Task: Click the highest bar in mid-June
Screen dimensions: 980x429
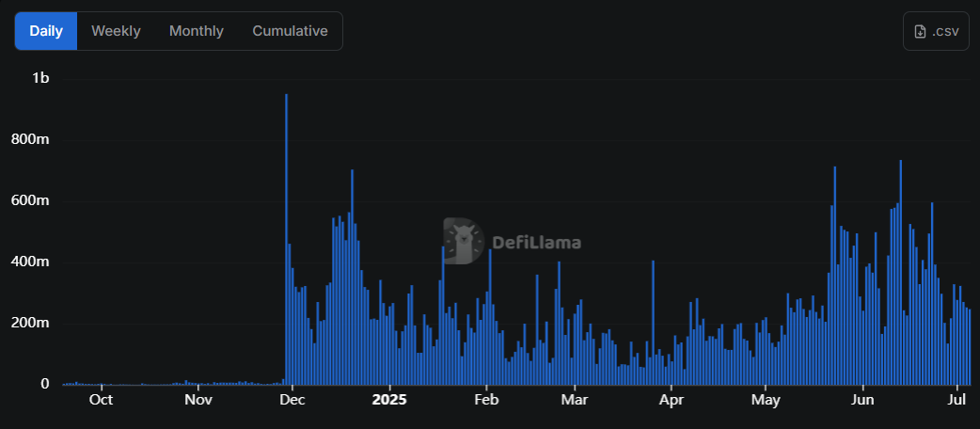Action: point(900,273)
